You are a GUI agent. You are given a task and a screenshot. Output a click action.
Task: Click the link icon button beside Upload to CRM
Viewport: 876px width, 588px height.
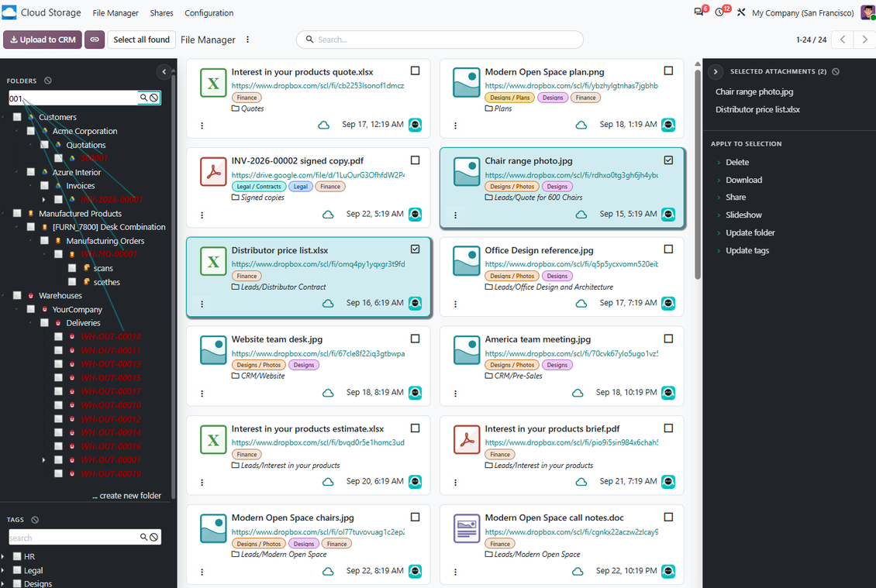pos(95,40)
